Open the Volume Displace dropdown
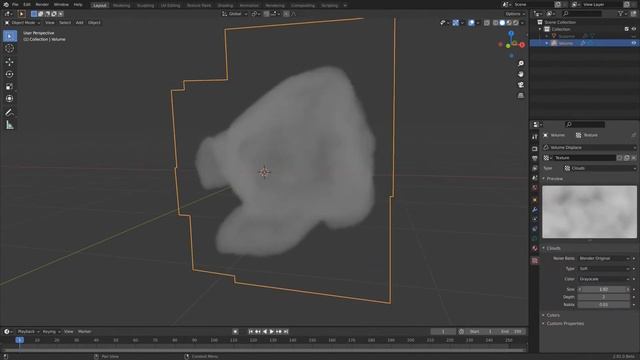The width and height of the screenshot is (640, 360). tap(589, 147)
